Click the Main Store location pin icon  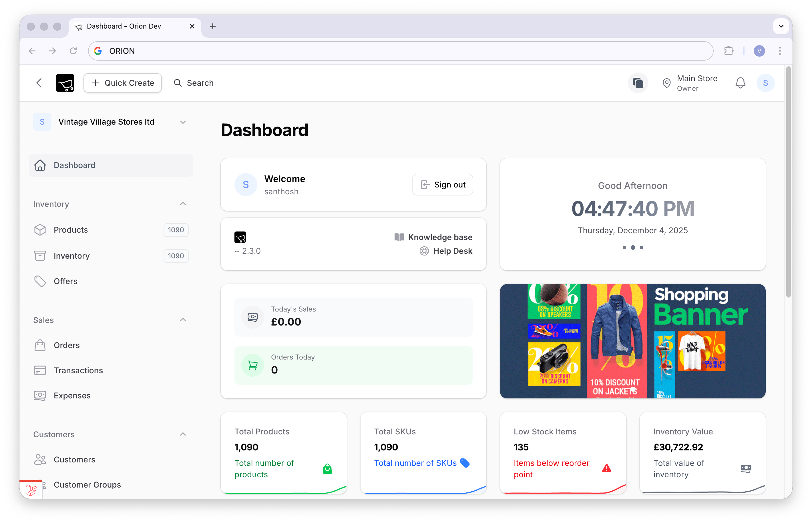pos(666,83)
